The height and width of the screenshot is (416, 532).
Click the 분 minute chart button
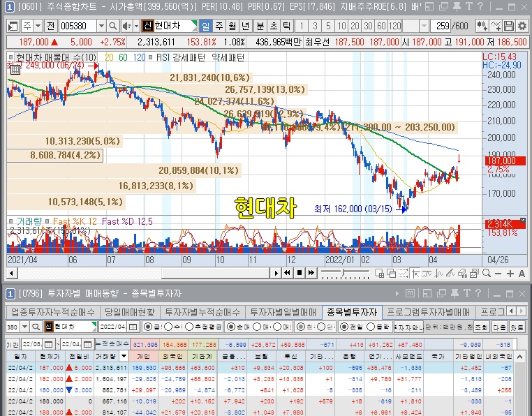point(260,26)
